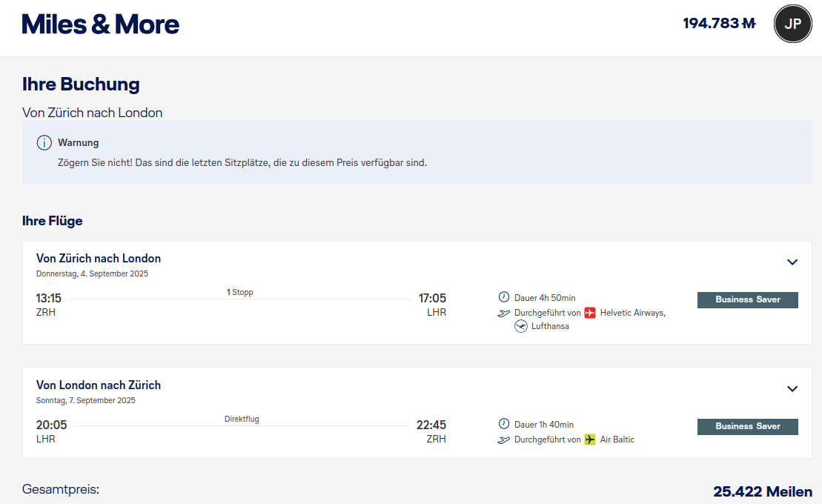Screen dimensions: 822x504
Task: Click plane icon on London–Zürich flight
Action: tap(504, 440)
